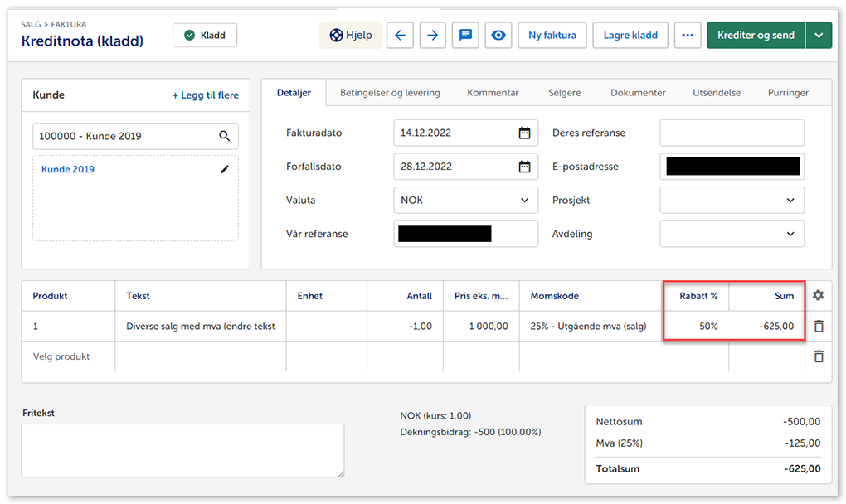Open the three-dots more options menu
This screenshot has width=846, height=504.
coord(687,36)
